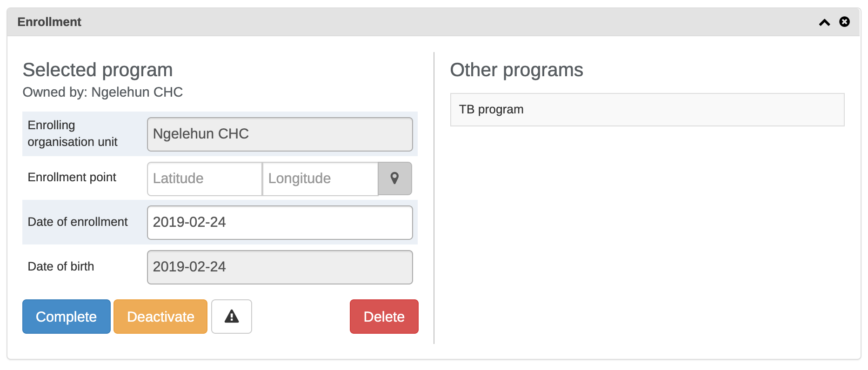Click the Enrollment point label

(x=72, y=177)
